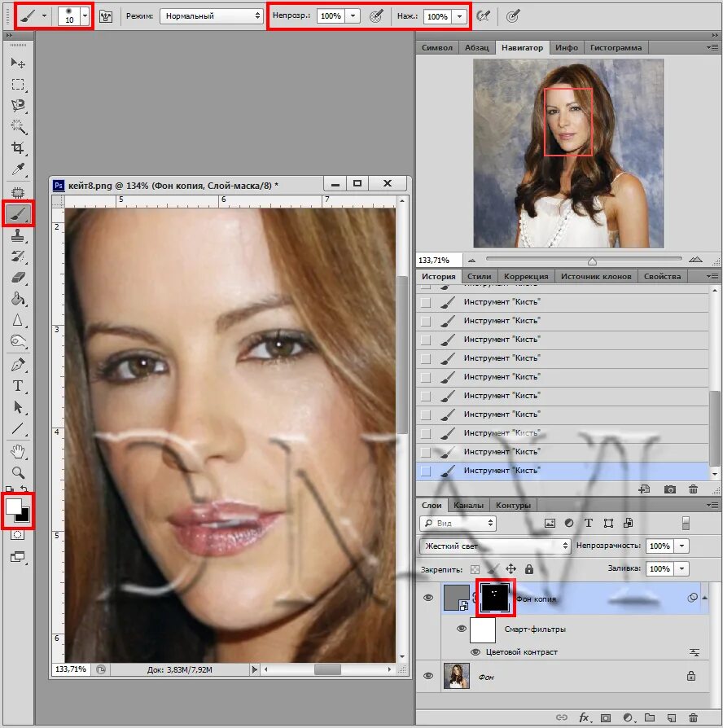723x728 pixels.
Task: Select the Type tool
Action: tap(18, 386)
